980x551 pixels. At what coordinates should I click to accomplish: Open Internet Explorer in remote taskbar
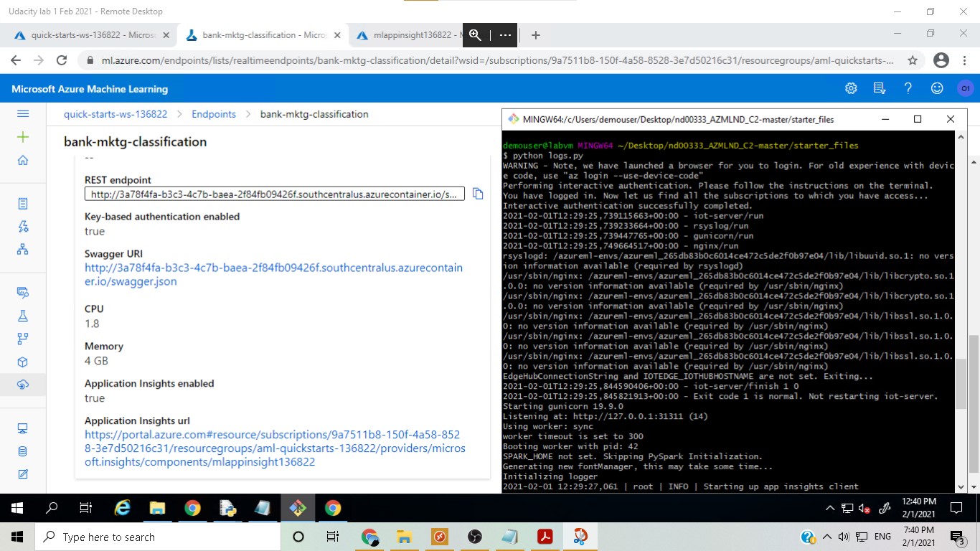[x=123, y=508]
